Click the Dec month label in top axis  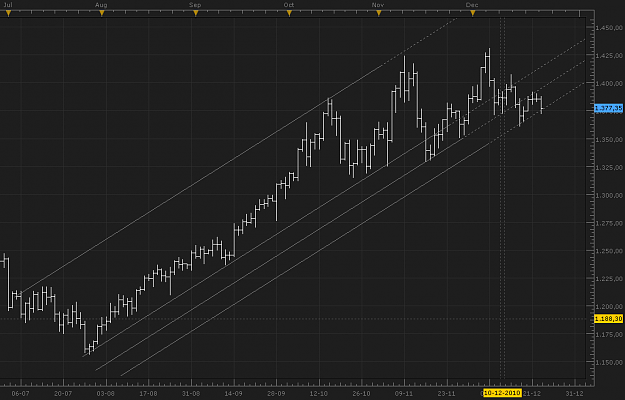pos(472,5)
